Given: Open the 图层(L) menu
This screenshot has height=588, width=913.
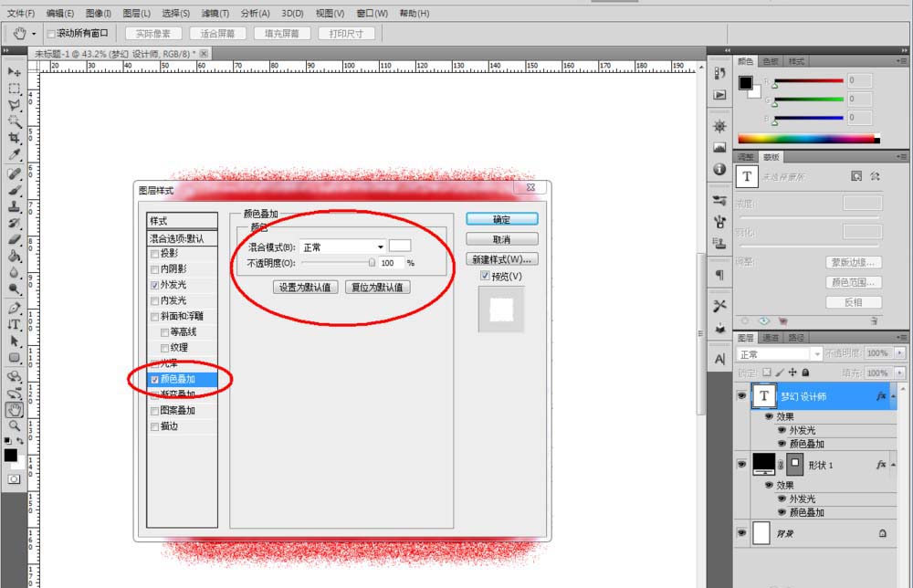Looking at the screenshot, I should point(136,13).
